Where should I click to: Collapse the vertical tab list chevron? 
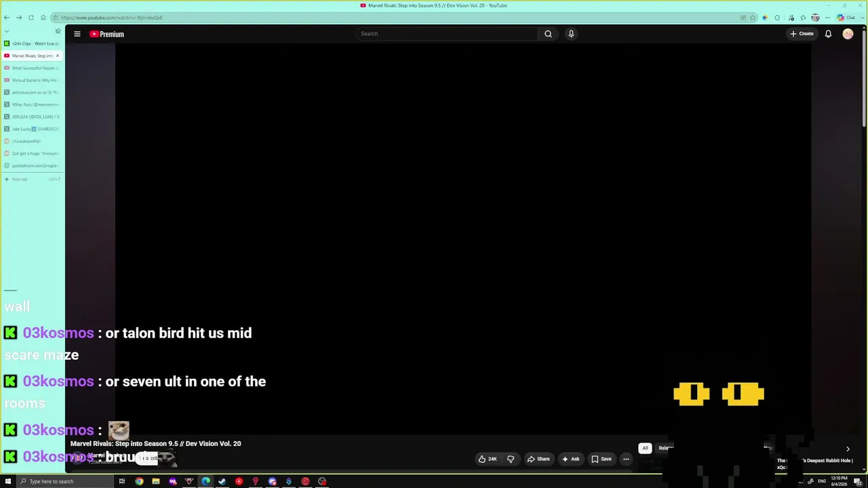point(7,31)
